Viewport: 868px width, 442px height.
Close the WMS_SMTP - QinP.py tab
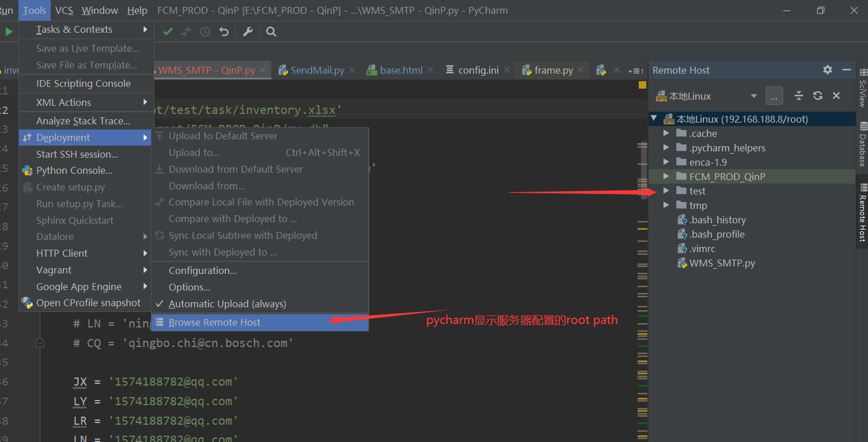pyautogui.click(x=263, y=70)
